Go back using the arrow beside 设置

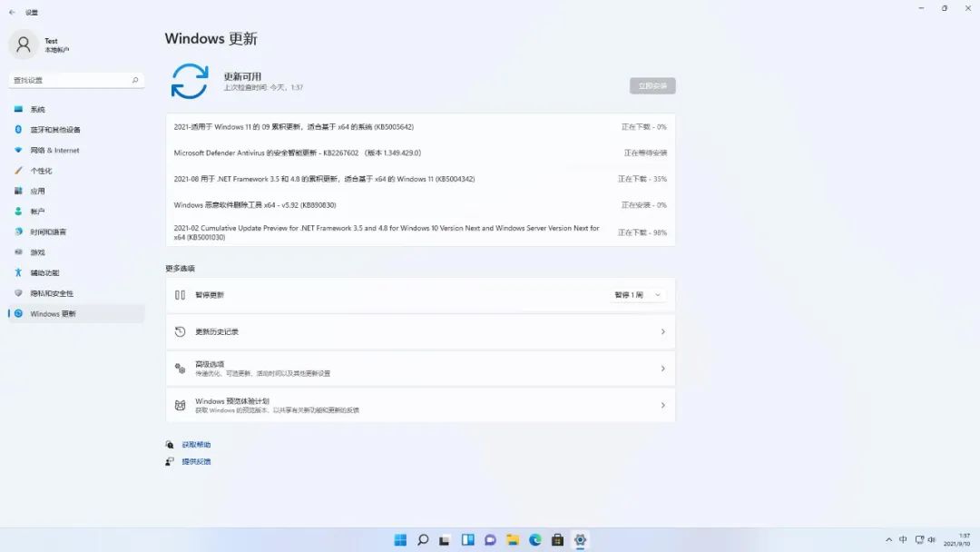click(12, 12)
